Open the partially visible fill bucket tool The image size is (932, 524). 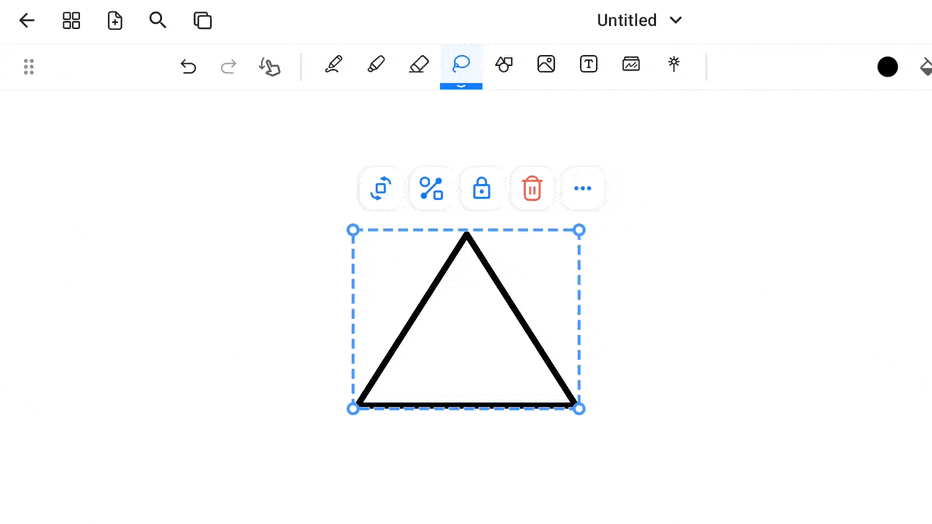[926, 67]
